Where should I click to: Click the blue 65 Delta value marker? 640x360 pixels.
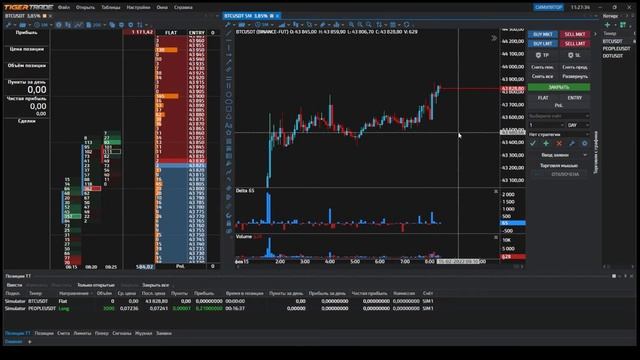coord(513,223)
